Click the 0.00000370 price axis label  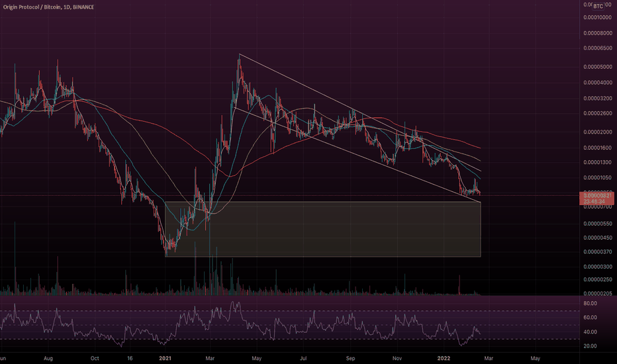pos(598,252)
